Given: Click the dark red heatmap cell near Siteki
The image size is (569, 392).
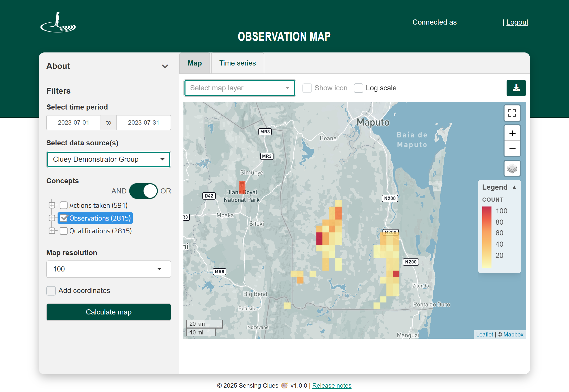Looking at the screenshot, I should 319,238.
